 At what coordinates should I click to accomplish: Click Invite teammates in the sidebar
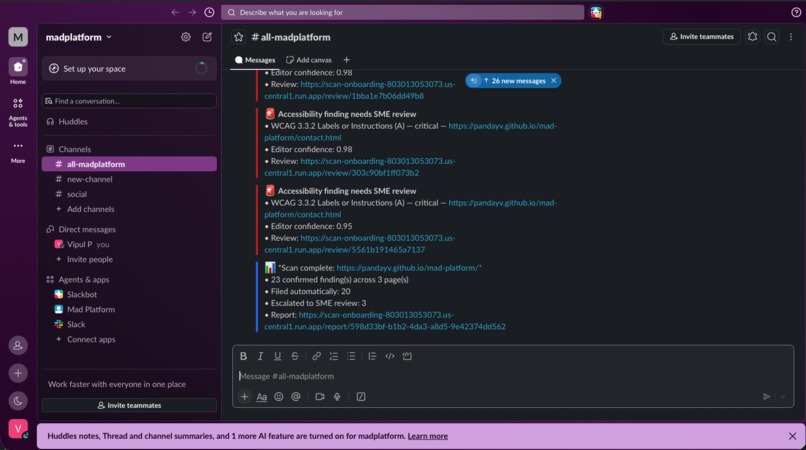click(129, 405)
